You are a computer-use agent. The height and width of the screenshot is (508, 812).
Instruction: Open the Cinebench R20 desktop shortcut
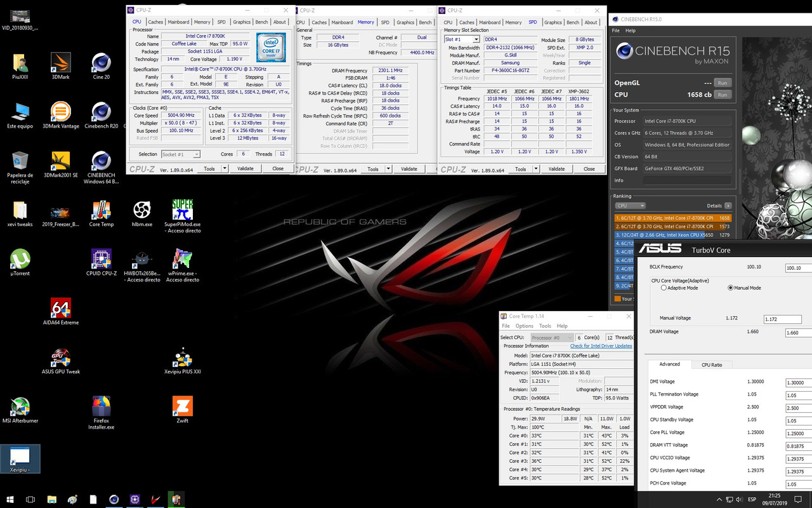pyautogui.click(x=101, y=116)
